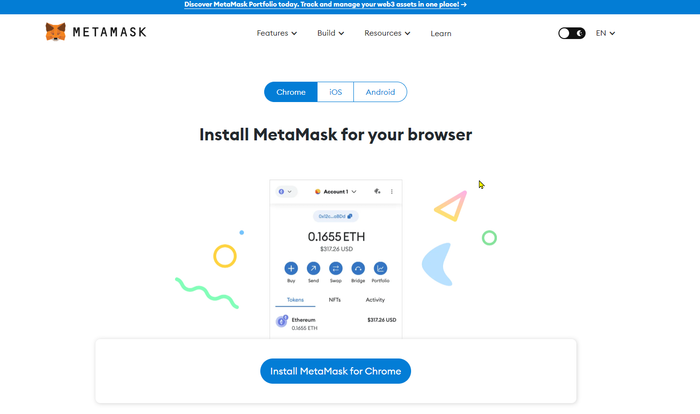Click the Buy plus icon in wallet preview
This screenshot has height=414, width=700.
click(x=291, y=268)
